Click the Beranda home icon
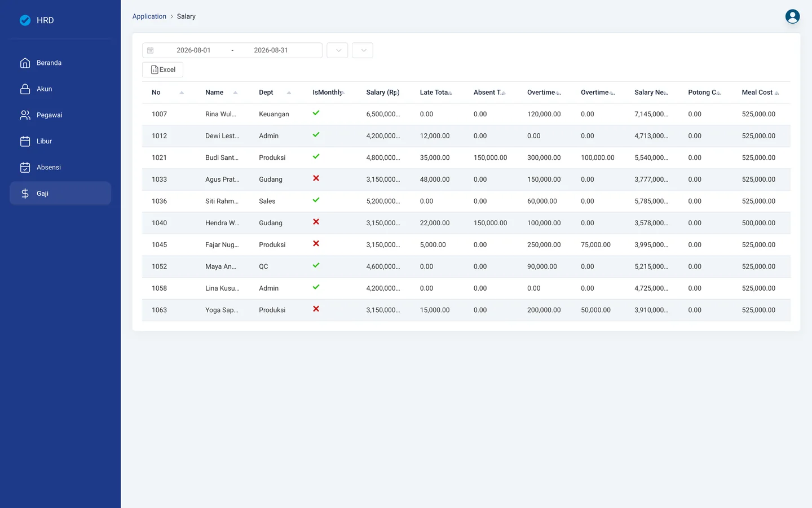Screen dimensions: 812x508 click(x=25, y=63)
